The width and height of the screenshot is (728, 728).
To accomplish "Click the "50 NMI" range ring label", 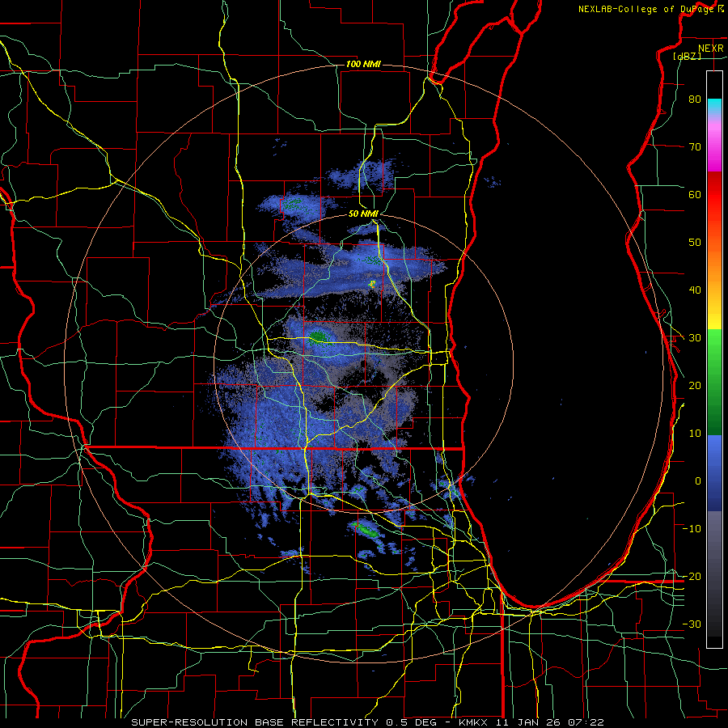I will (363, 214).
